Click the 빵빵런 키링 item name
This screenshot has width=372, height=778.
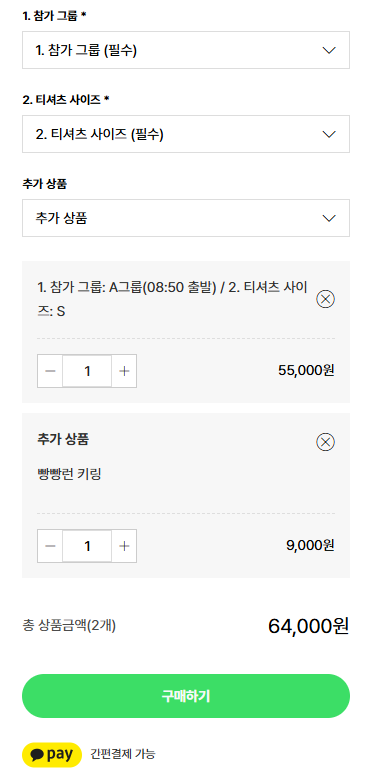pyautogui.click(x=69, y=474)
